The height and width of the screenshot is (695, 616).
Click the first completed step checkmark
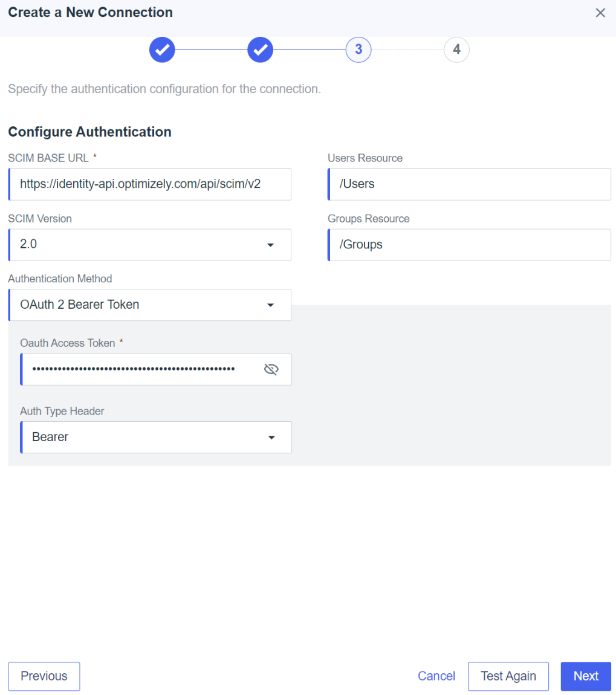(162, 50)
